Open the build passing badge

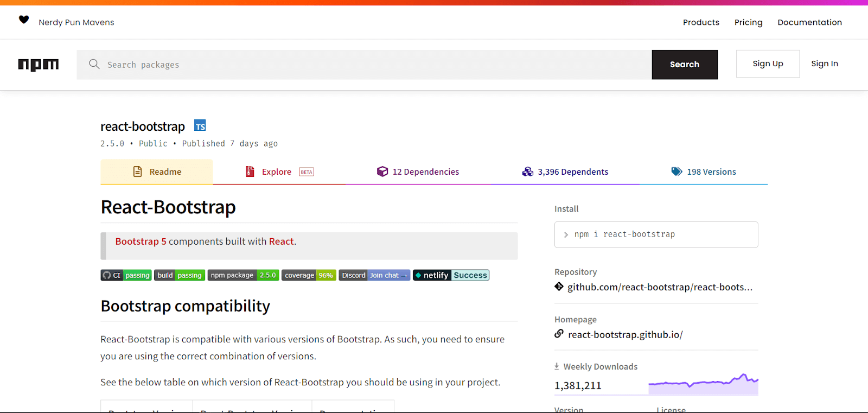pos(180,275)
